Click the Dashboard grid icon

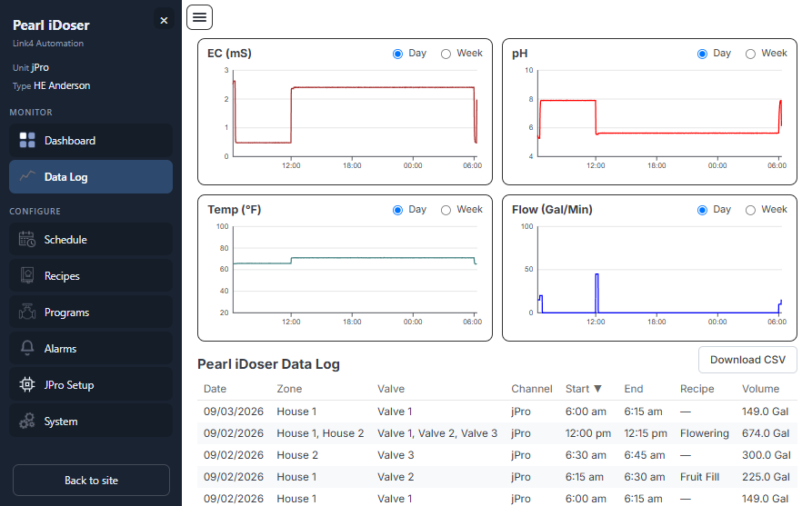coord(27,140)
